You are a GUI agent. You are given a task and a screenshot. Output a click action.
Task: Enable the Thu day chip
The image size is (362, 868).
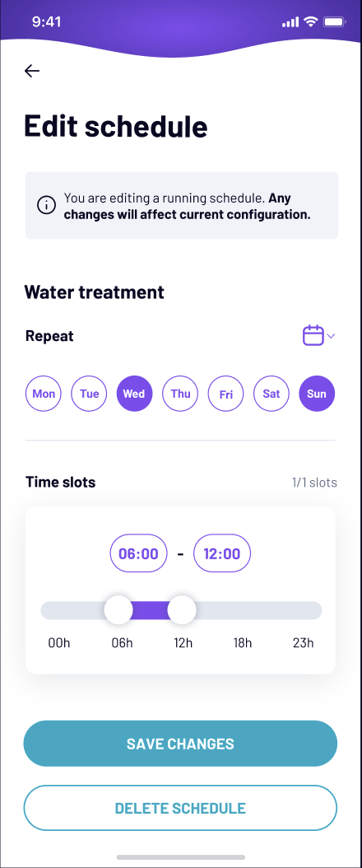point(180,394)
